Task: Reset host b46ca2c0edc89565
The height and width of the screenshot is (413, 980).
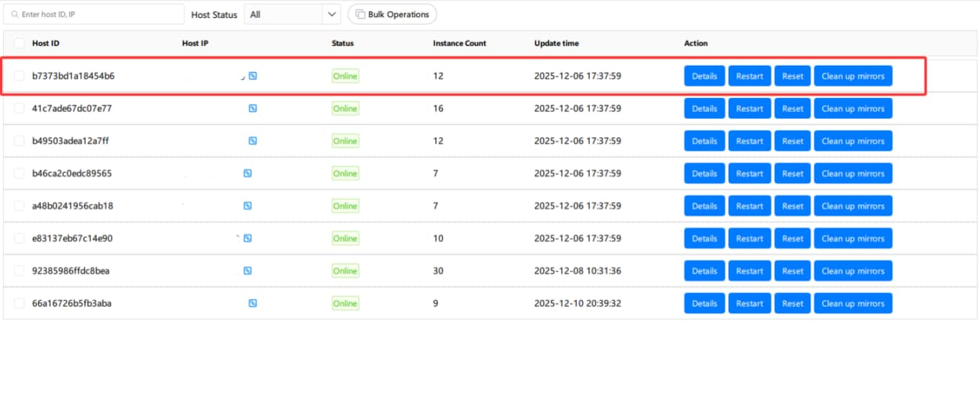Action: pos(793,173)
